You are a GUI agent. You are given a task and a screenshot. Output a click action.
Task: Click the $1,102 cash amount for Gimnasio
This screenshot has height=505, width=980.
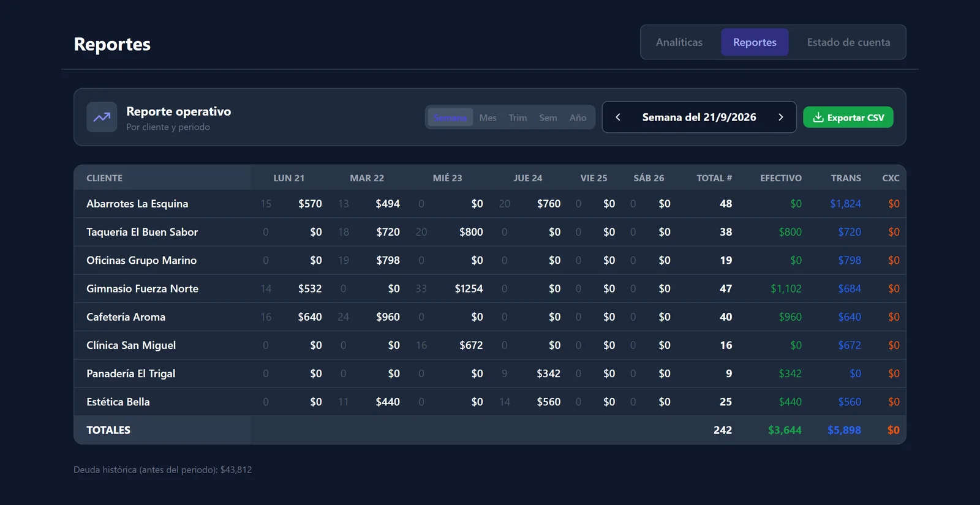click(x=786, y=288)
